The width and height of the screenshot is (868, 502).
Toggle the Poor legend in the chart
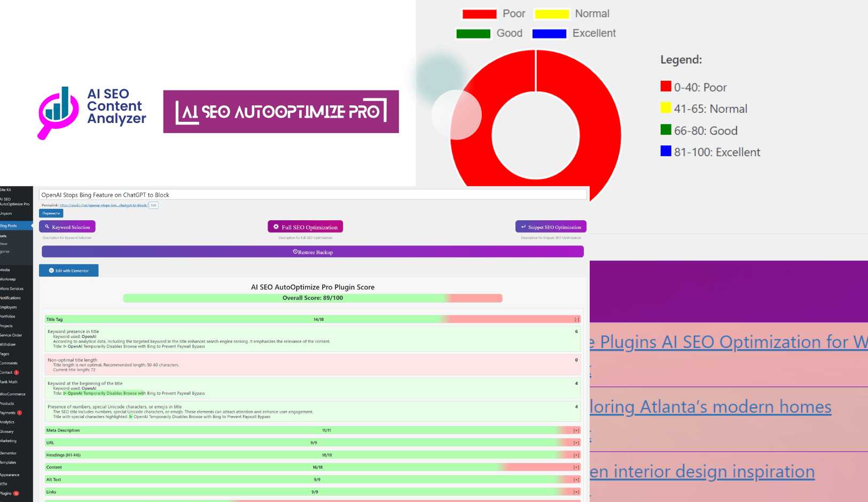[x=494, y=14]
